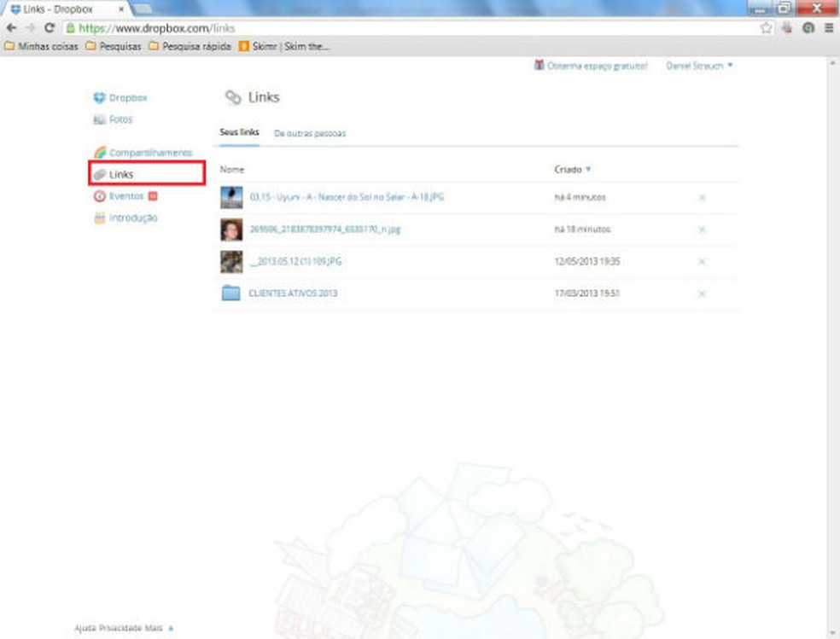Open the Skimr bookmark
Viewport: 840px width, 639px height.
click(x=284, y=47)
